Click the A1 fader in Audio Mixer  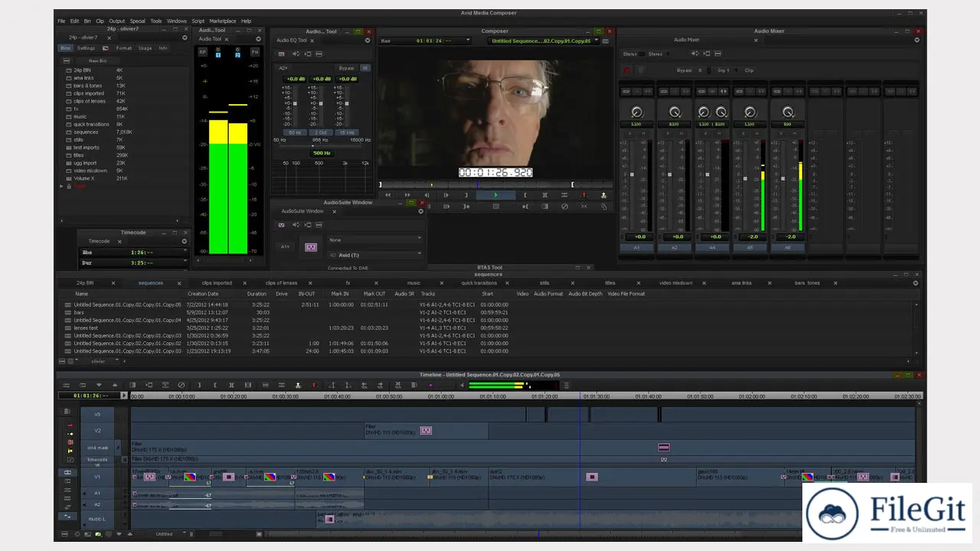click(632, 174)
